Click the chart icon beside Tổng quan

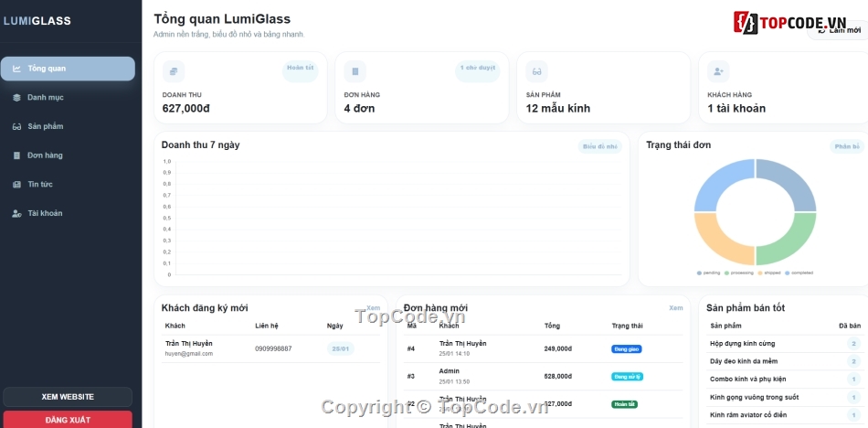pyautogui.click(x=16, y=69)
